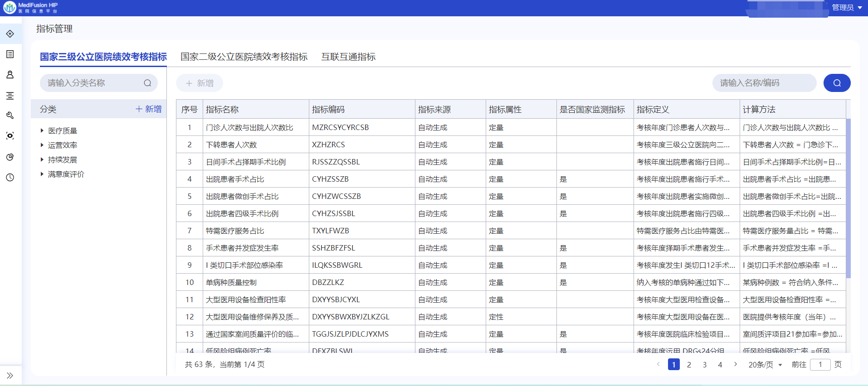868x386 pixels.
Task: Click the MediFusion HIP logo
Action: click(x=30, y=8)
